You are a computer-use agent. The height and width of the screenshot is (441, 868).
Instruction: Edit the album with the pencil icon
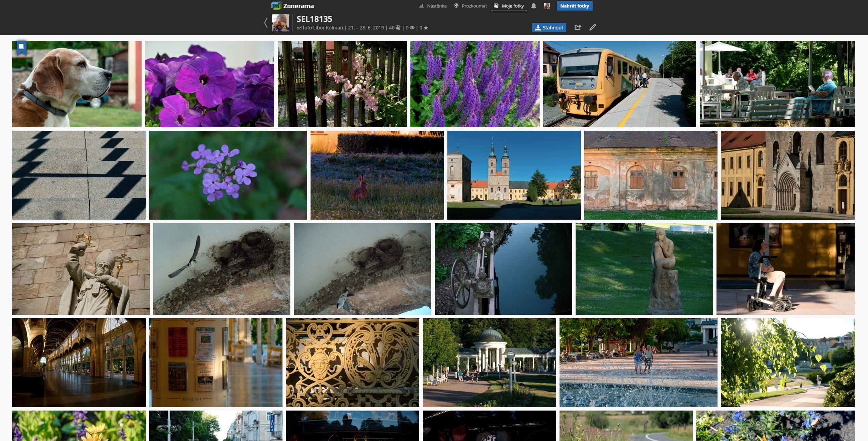tap(593, 27)
